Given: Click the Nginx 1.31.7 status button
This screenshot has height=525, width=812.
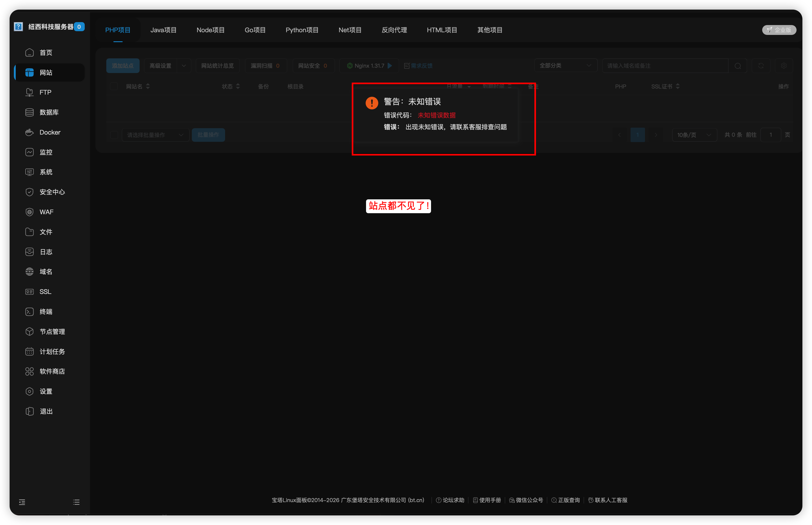Looking at the screenshot, I should [369, 66].
